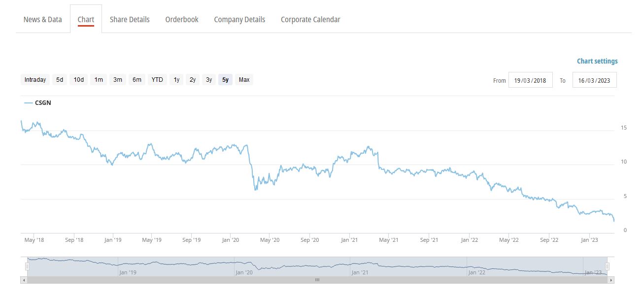644x298 pixels.
Task: Switch chart to YTD range
Action: 157,80
